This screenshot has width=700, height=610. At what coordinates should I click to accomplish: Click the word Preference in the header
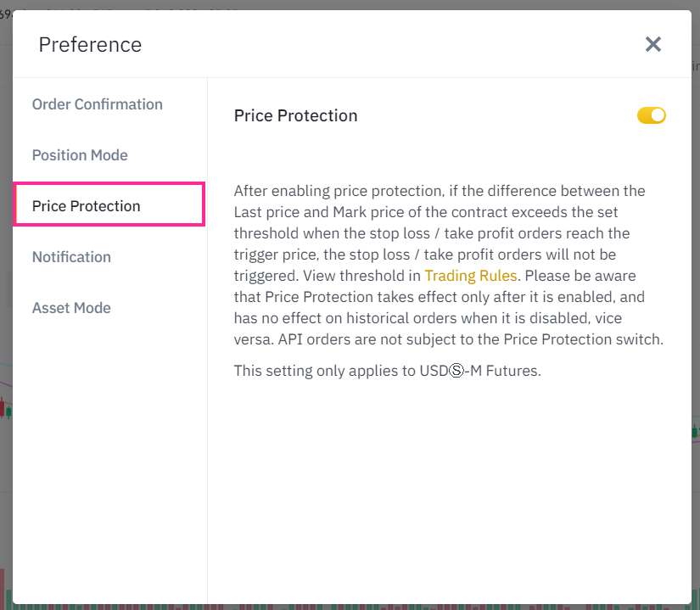[90, 44]
